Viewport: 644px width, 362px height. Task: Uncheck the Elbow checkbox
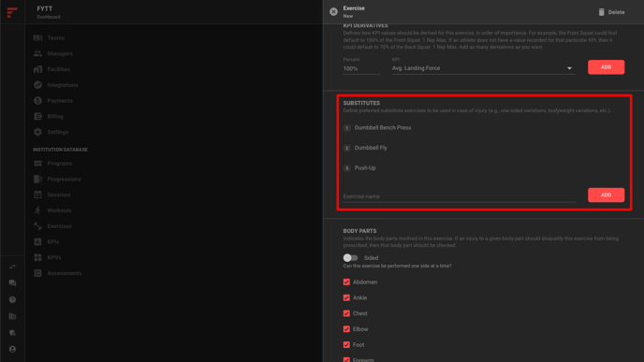346,328
